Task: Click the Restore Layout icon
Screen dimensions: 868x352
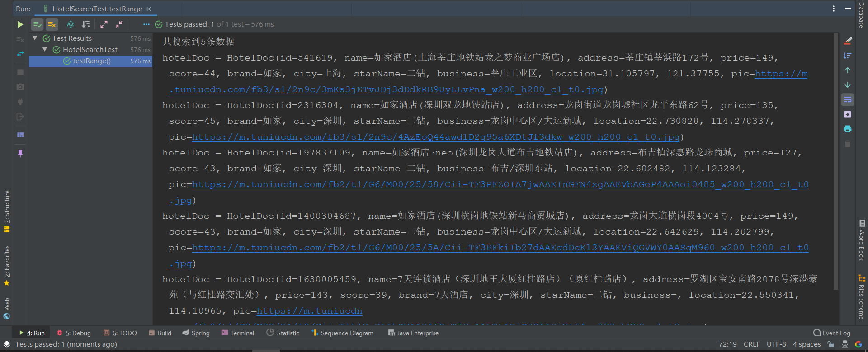Action: pos(20,135)
